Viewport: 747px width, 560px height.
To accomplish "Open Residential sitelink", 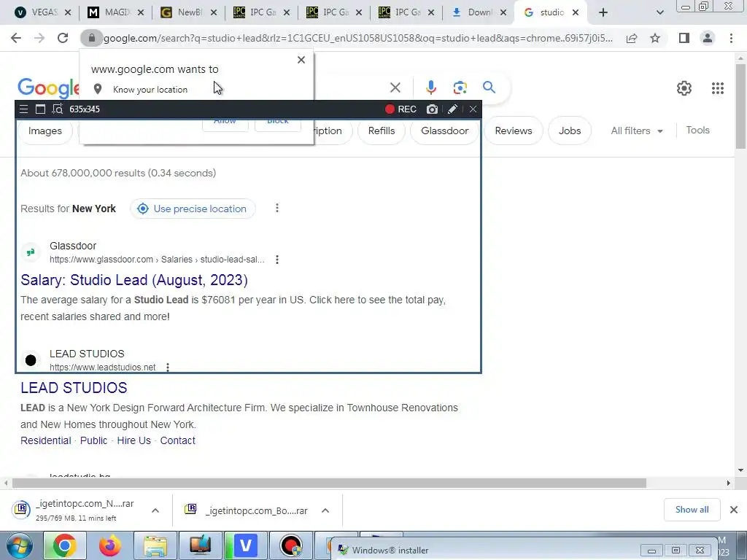I will [x=46, y=440].
